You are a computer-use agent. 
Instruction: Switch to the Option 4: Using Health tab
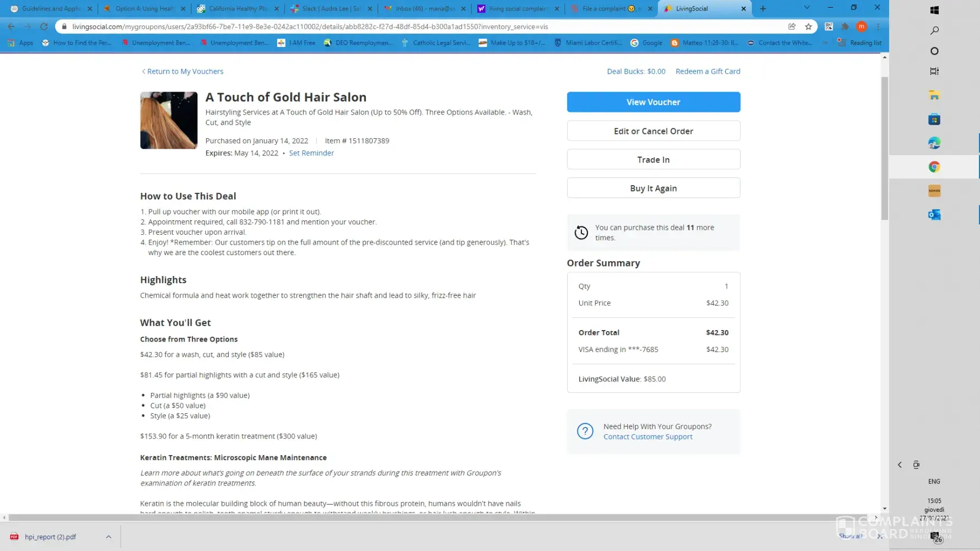click(144, 9)
